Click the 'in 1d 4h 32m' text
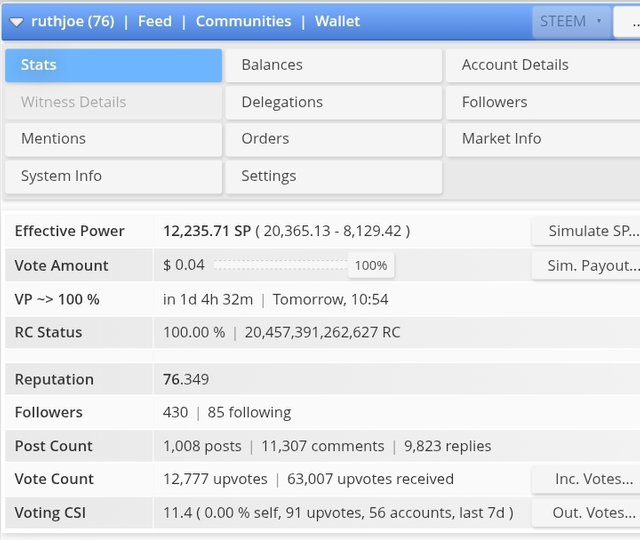 [x=208, y=300]
